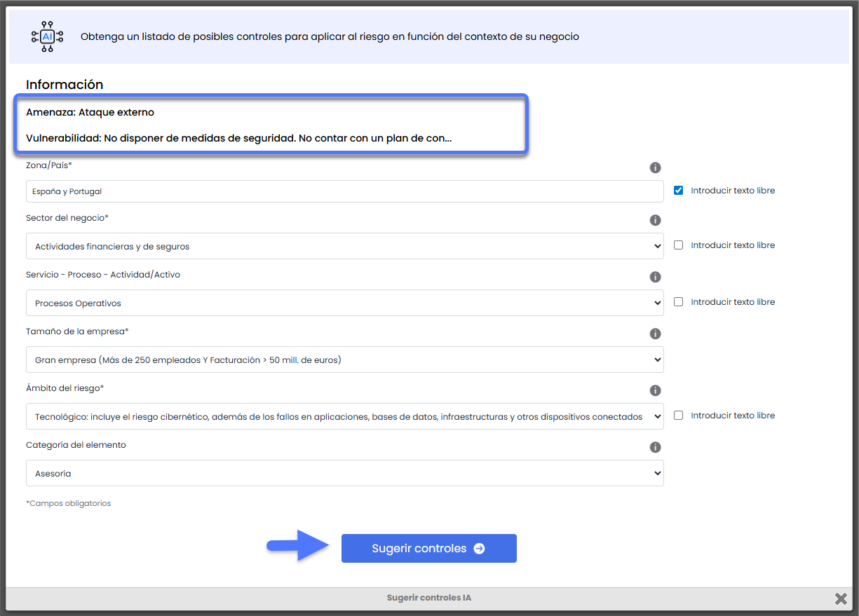Click info icon for Sector del negocio
The height and width of the screenshot is (616, 859).
click(x=655, y=220)
